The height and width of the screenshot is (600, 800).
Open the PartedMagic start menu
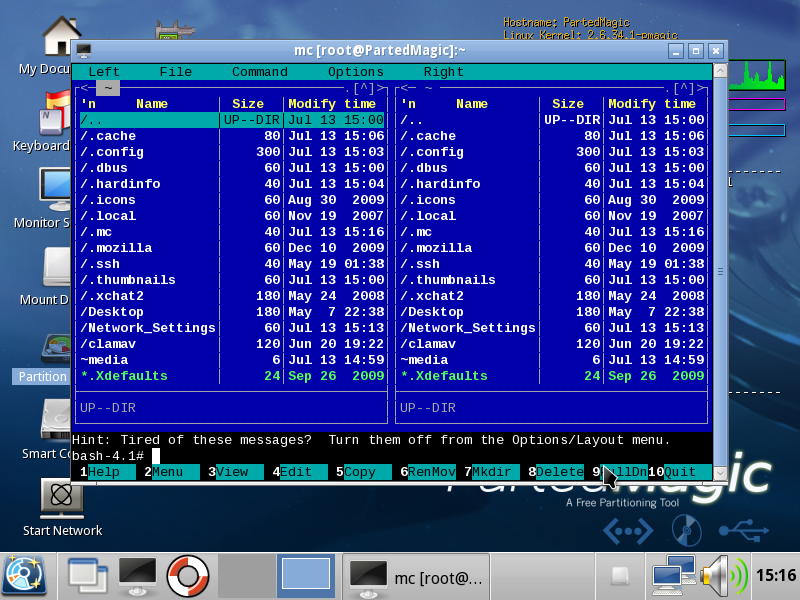[x=24, y=575]
